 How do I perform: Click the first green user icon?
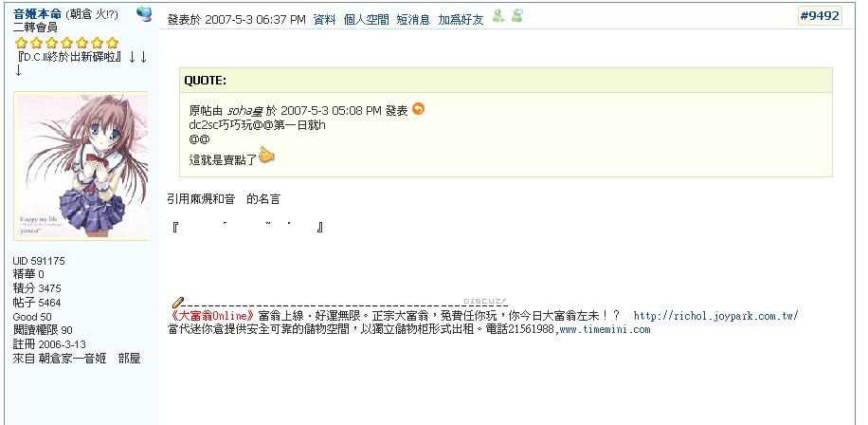click(498, 17)
